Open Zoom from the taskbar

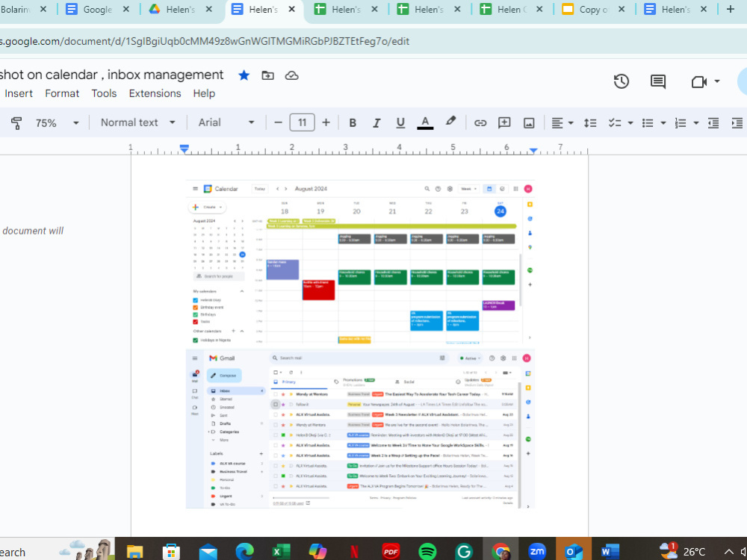(x=537, y=552)
